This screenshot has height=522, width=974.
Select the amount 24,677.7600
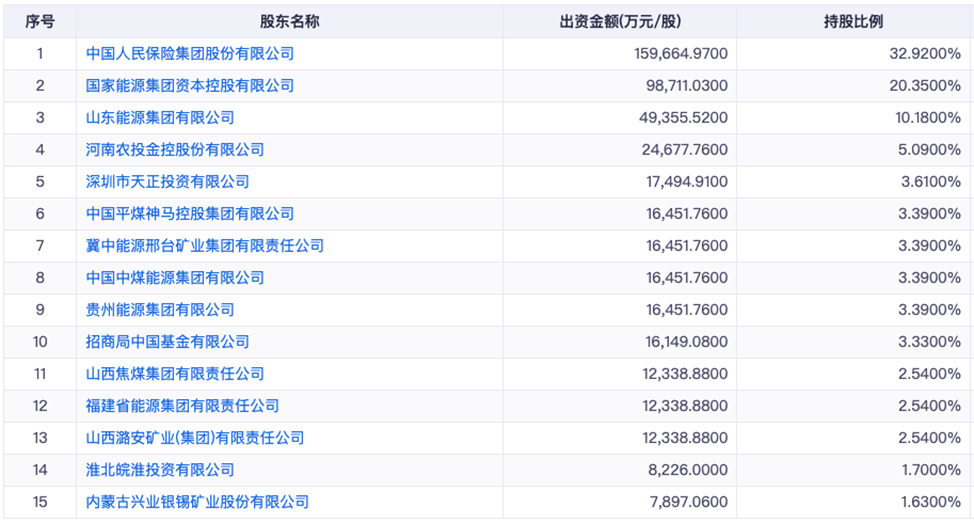[685, 150]
